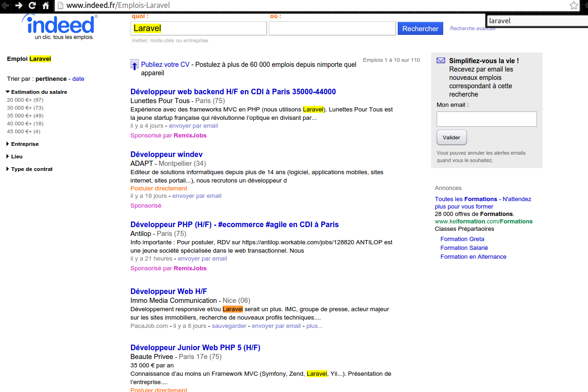Click Immo Media Communication company name
Screen dimensions: 588x392
174,301
